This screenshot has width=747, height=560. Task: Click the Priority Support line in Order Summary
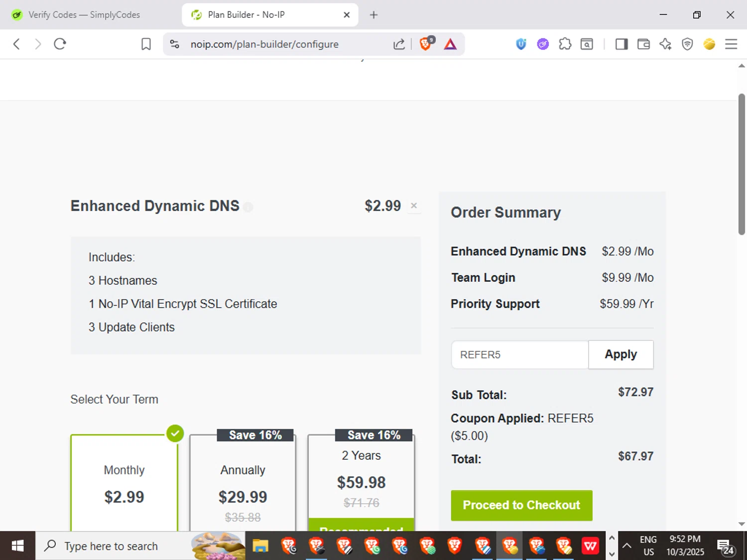coord(552,304)
